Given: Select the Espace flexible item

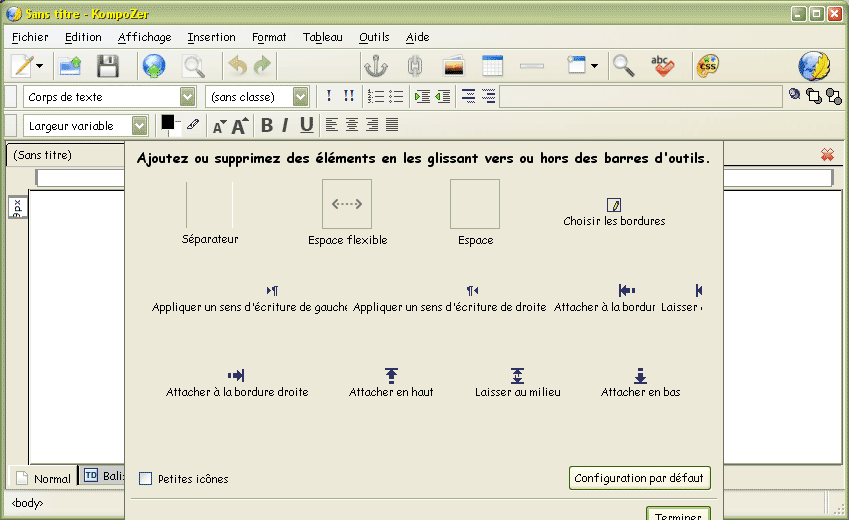Looking at the screenshot, I should (347, 205).
